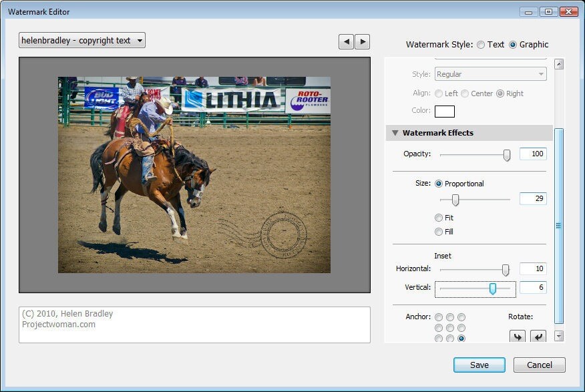Choose Fit size option
Viewport: 585px width, 392px height.
click(x=439, y=218)
